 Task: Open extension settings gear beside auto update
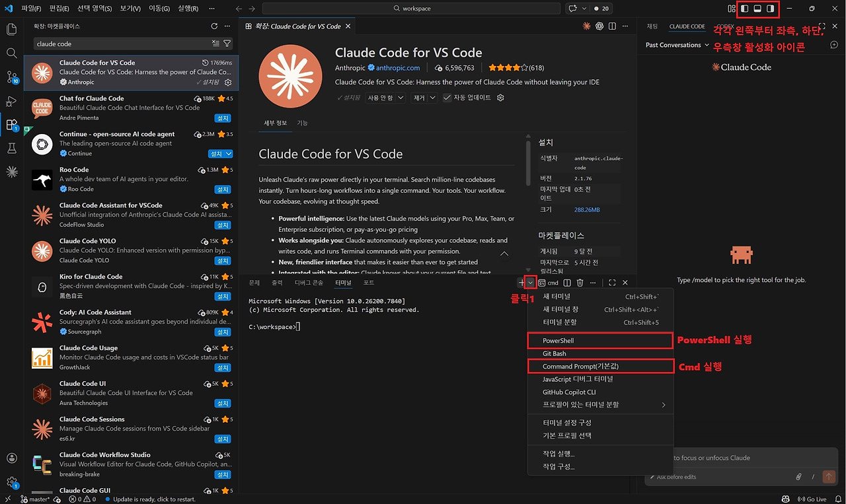point(500,98)
